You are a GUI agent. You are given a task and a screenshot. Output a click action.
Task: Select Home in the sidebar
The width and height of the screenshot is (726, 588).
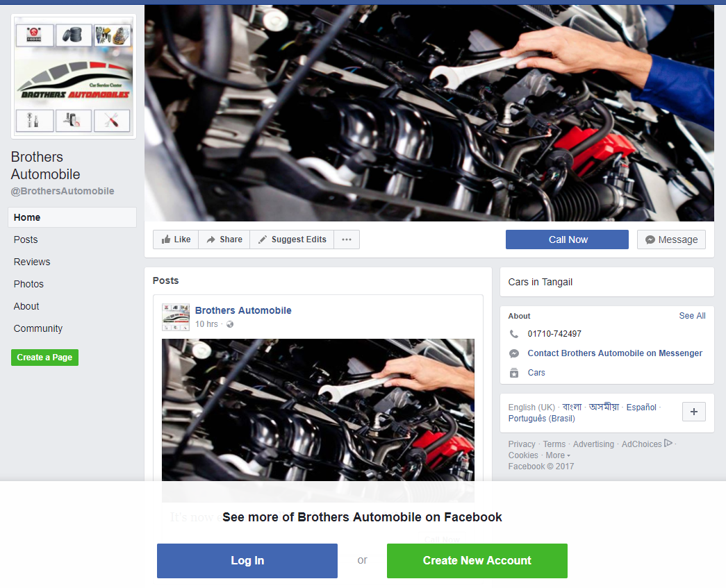(72, 217)
